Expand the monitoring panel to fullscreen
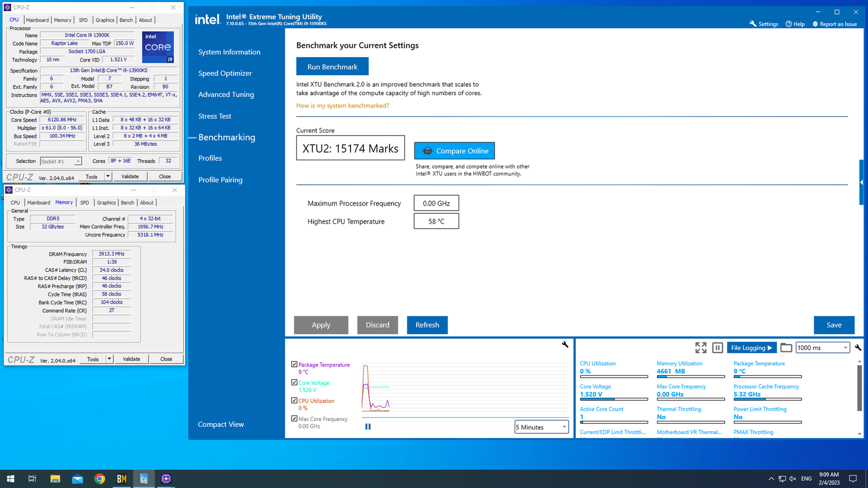This screenshot has height=488, width=868. click(701, 347)
